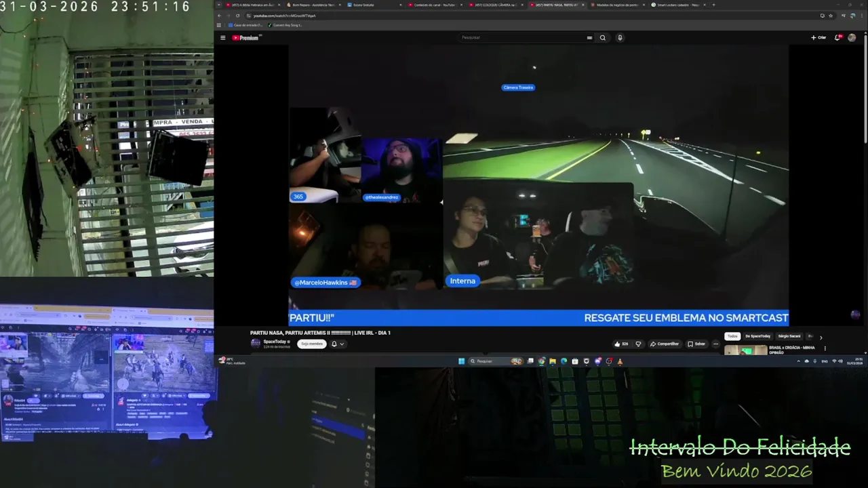Screen dimensions: 868x488
Task: Open File Explorer from the taskbar
Action: [x=553, y=361]
